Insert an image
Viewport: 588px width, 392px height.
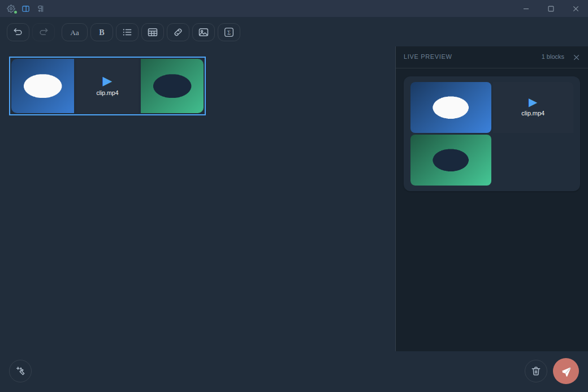(x=204, y=32)
